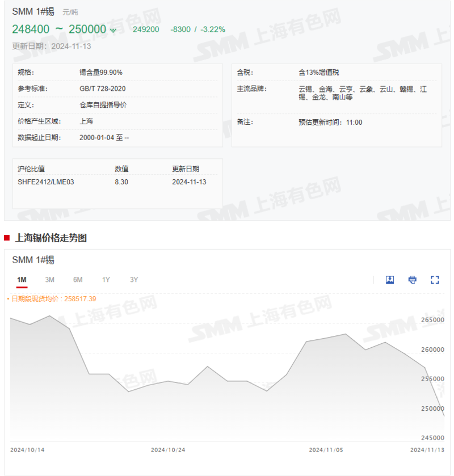This screenshot has height=476, width=454.
Task: Switch to the 6M time range
Action: click(78, 280)
